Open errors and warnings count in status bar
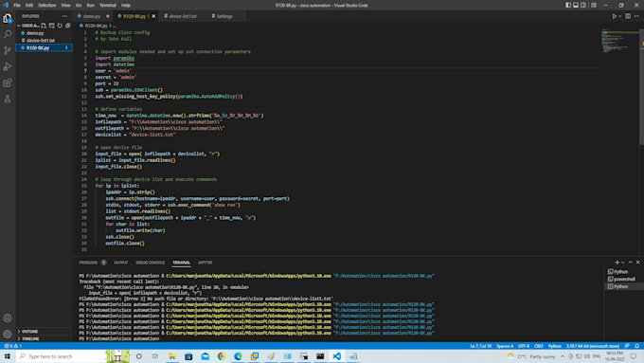The height and width of the screenshot is (363, 644). pyautogui.click(x=12, y=346)
